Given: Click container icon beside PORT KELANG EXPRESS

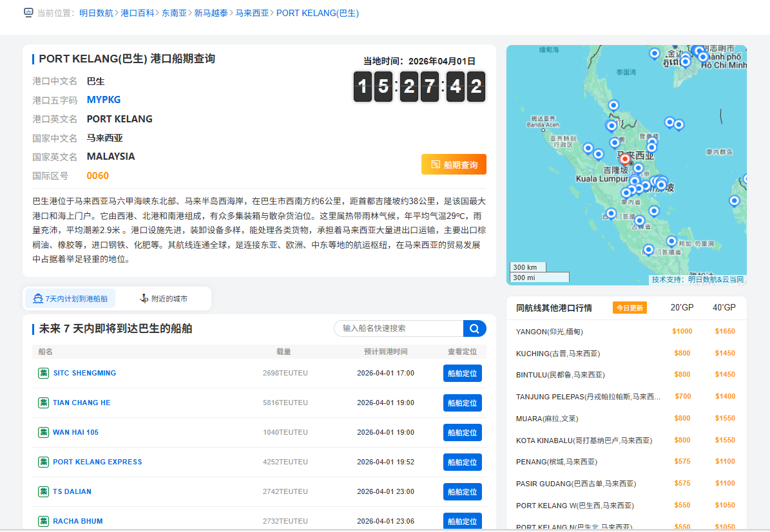Looking at the screenshot, I should pyautogui.click(x=44, y=462).
